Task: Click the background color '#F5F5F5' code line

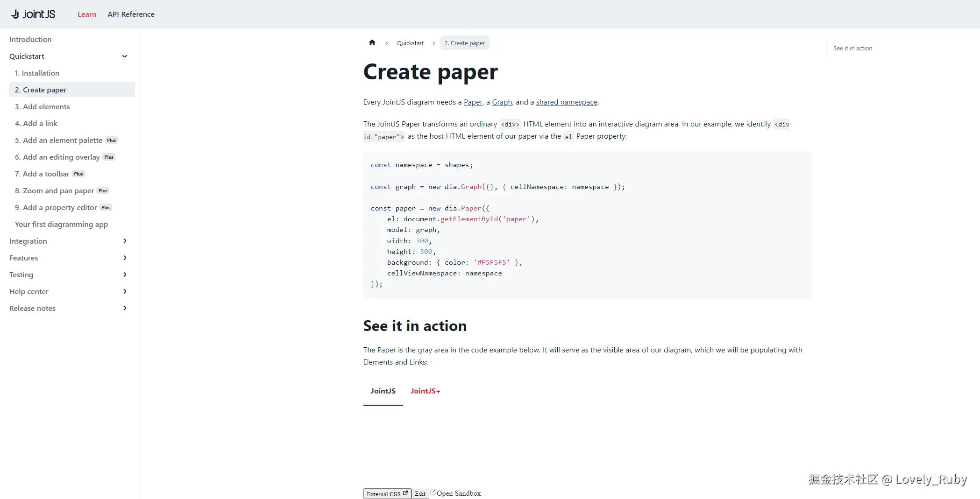Action: coord(454,262)
